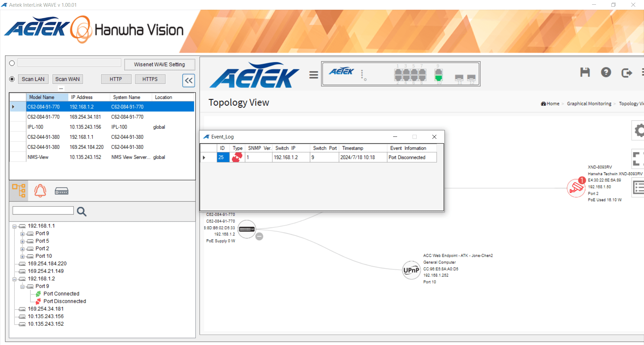Open the alarm bell notifications icon

40,191
